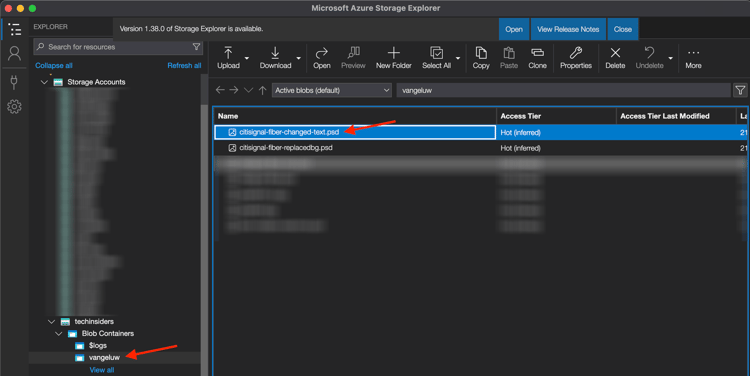Click the Preview toolbar button

tap(353, 58)
